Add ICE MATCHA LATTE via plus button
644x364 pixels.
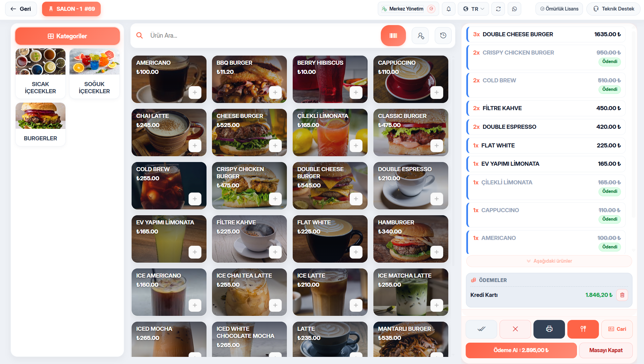[437, 305]
